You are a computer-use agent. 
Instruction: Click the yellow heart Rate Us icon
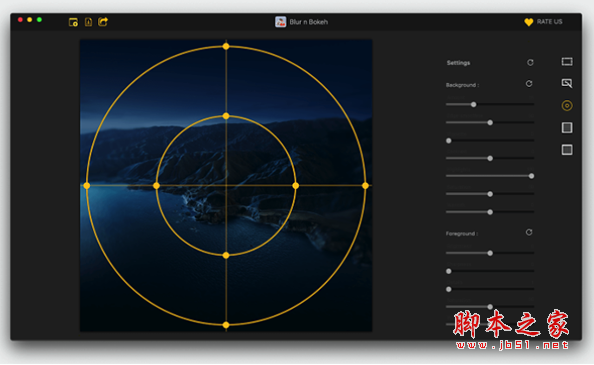(528, 22)
